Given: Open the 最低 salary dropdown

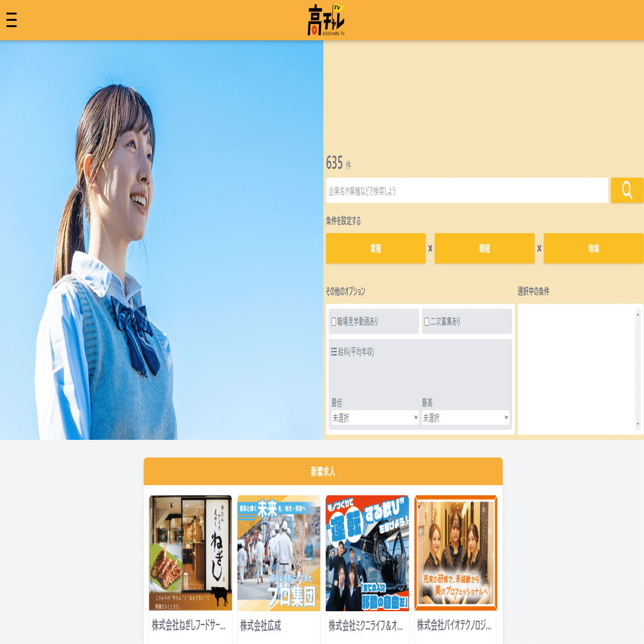Looking at the screenshot, I should [x=375, y=418].
